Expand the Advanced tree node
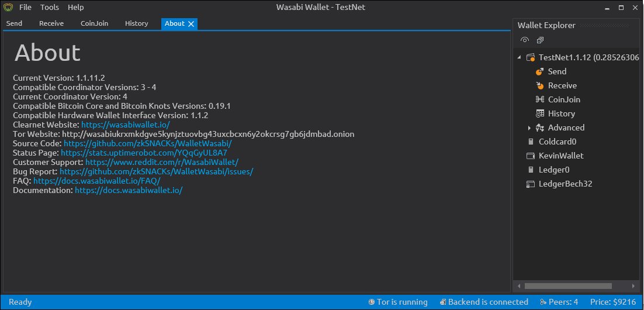The height and width of the screenshot is (310, 644). click(x=529, y=128)
